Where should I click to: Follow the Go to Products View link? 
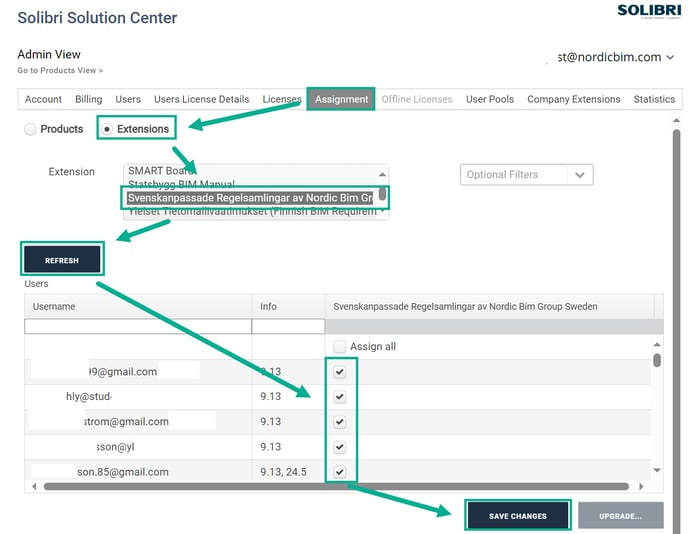coord(60,70)
